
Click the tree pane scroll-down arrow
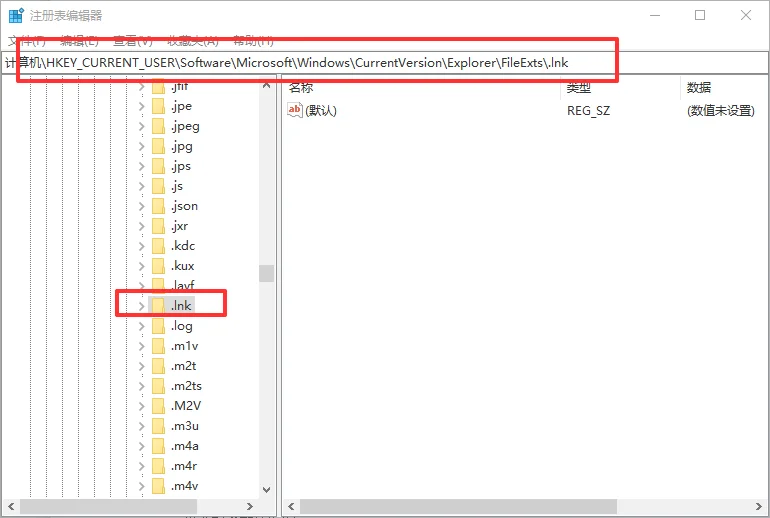click(x=267, y=490)
